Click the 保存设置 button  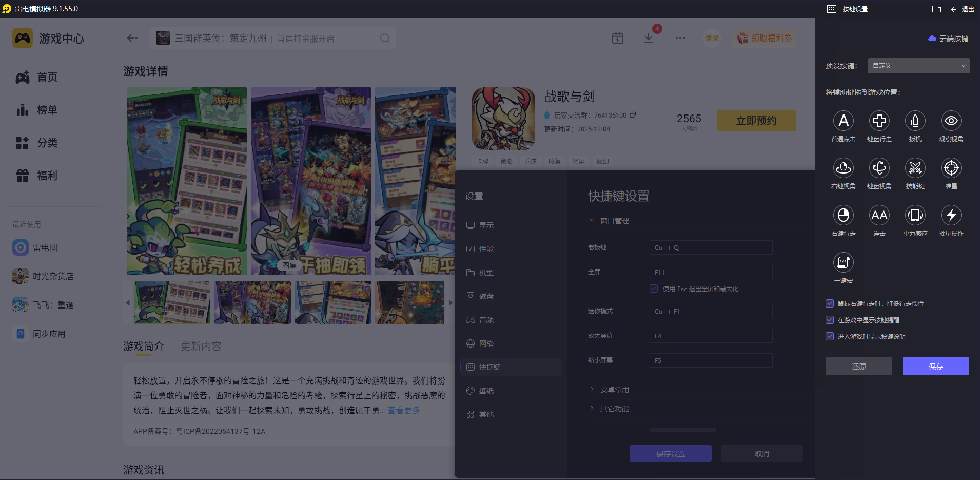pyautogui.click(x=671, y=453)
